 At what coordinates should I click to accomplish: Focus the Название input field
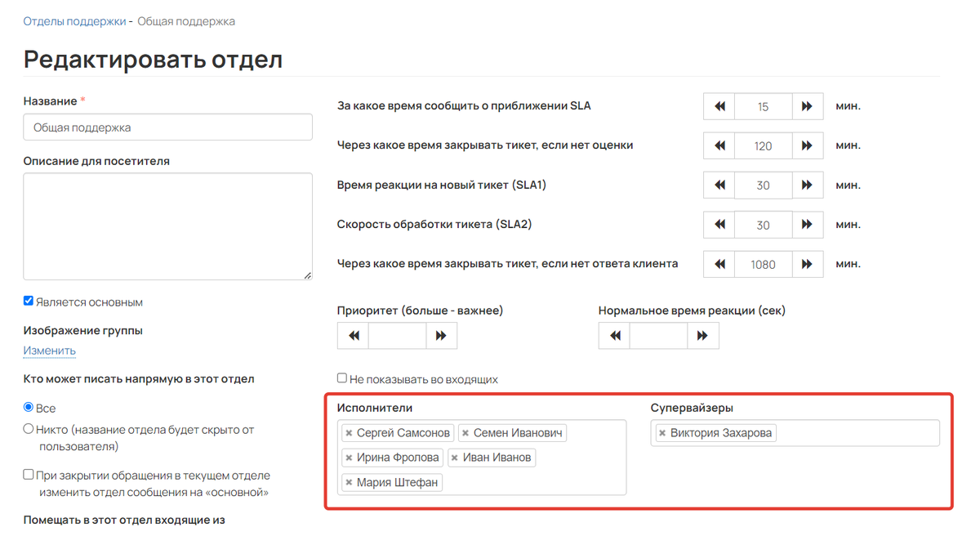pos(167,127)
